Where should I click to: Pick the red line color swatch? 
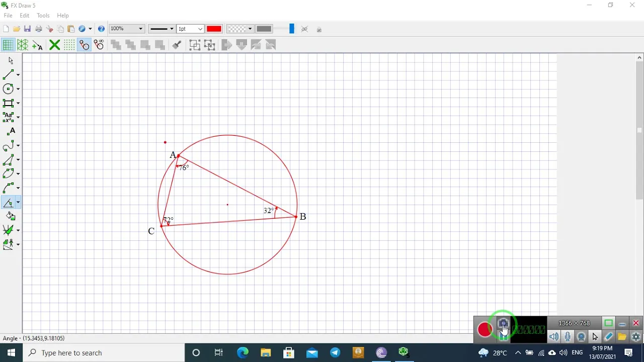click(214, 29)
